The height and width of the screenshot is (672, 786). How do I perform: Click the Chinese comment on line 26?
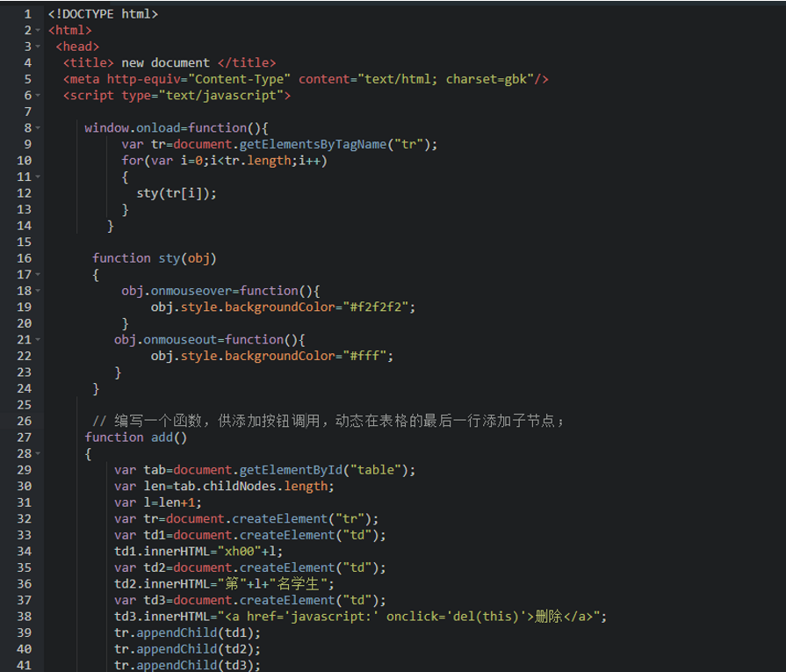point(328,421)
